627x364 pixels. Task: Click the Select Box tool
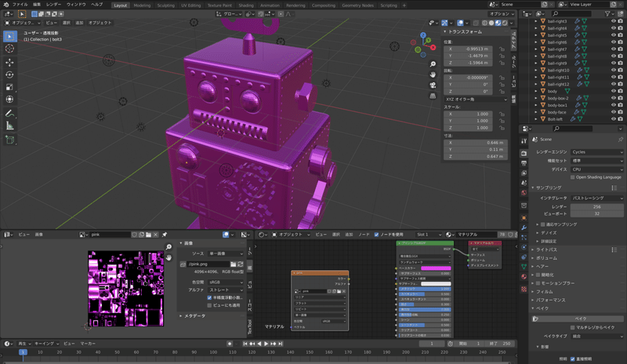(9, 36)
